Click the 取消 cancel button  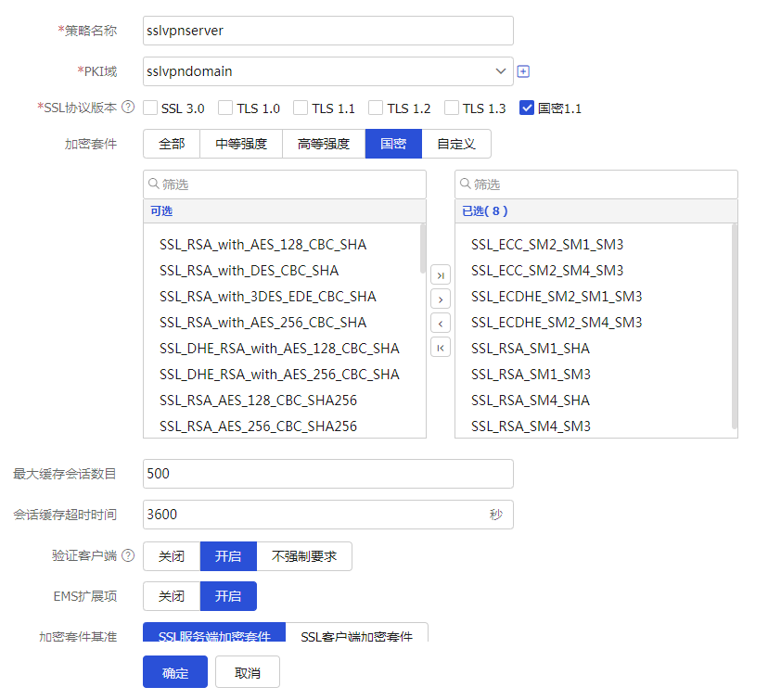click(x=248, y=672)
